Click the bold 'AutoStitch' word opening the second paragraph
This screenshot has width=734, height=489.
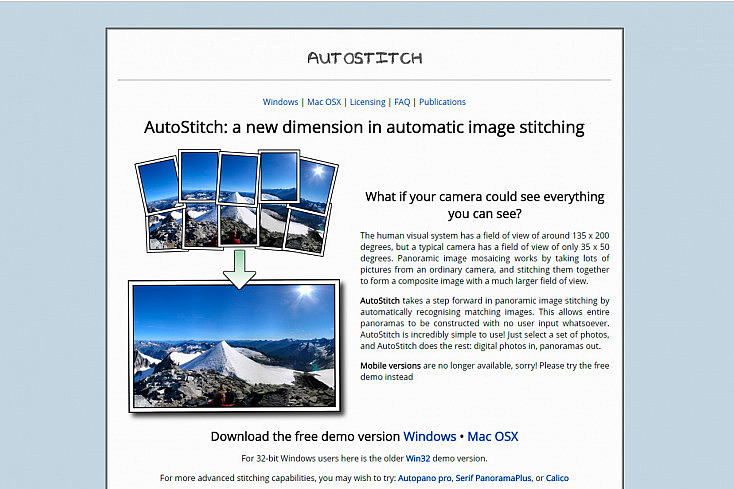(x=380, y=301)
